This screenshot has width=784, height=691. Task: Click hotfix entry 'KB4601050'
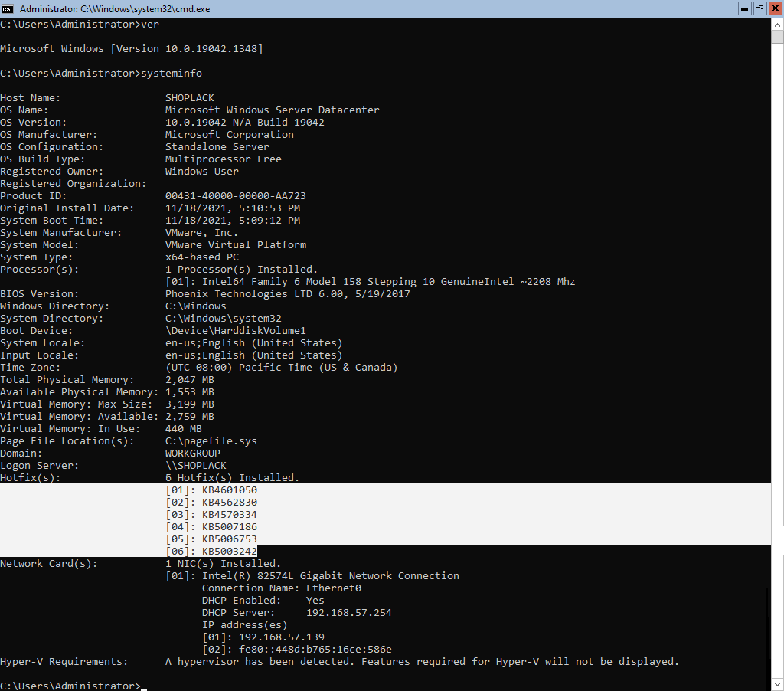pos(230,490)
